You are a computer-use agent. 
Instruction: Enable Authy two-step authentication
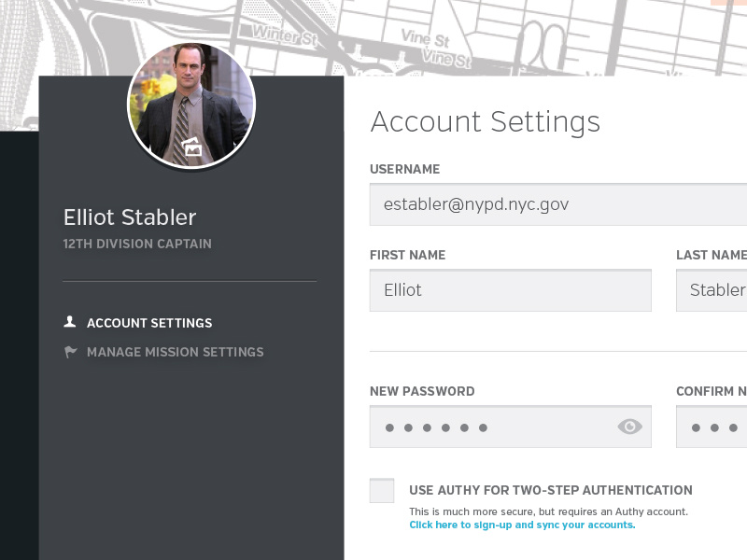381,489
